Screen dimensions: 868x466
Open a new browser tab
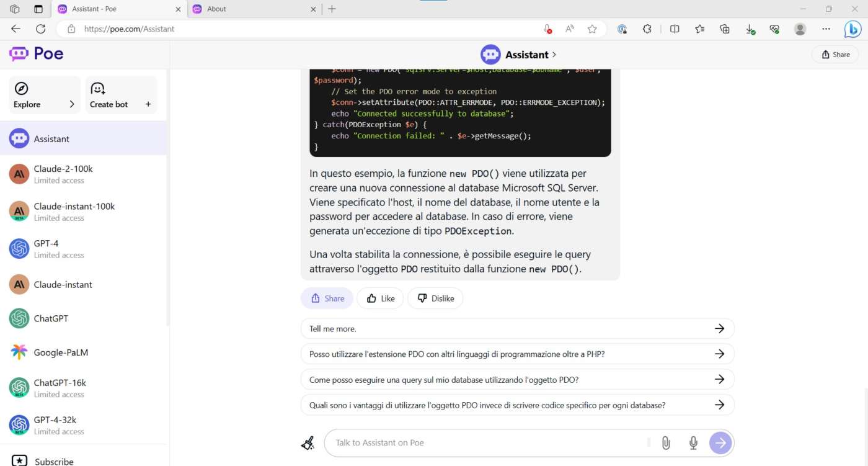332,9
